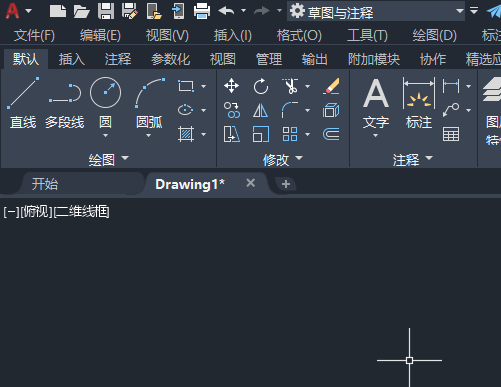501x387 pixels.
Task: Insert a table with the Table icon
Action: [451, 134]
